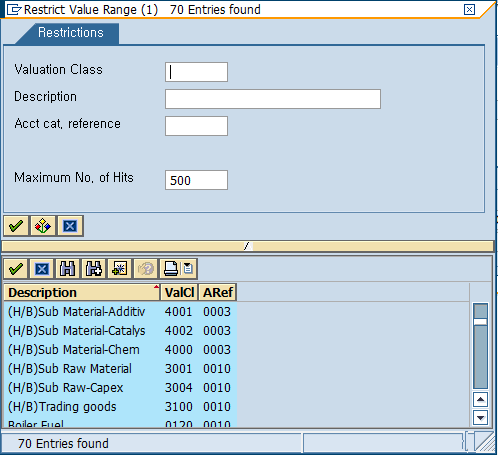Click the results toolbar blue X cancel icon

[x=42, y=269]
